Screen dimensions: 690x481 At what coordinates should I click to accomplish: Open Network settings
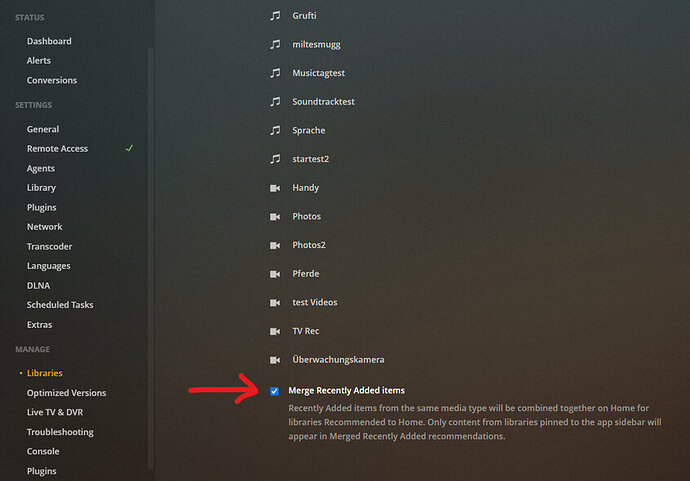tap(44, 227)
